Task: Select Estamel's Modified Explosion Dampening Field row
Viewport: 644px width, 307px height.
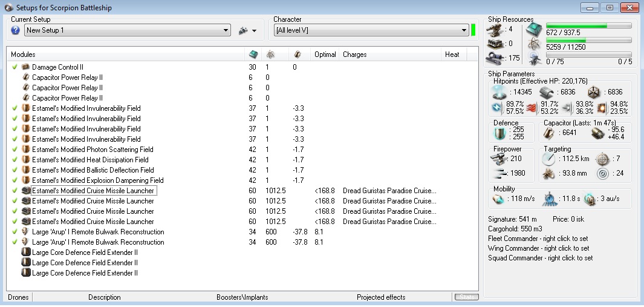Action: [242, 180]
